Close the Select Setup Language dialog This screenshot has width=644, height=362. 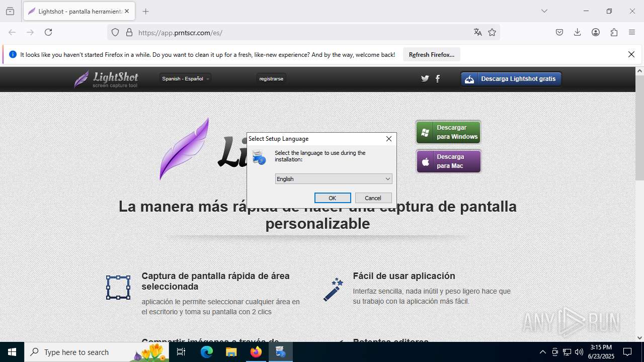coord(388,139)
